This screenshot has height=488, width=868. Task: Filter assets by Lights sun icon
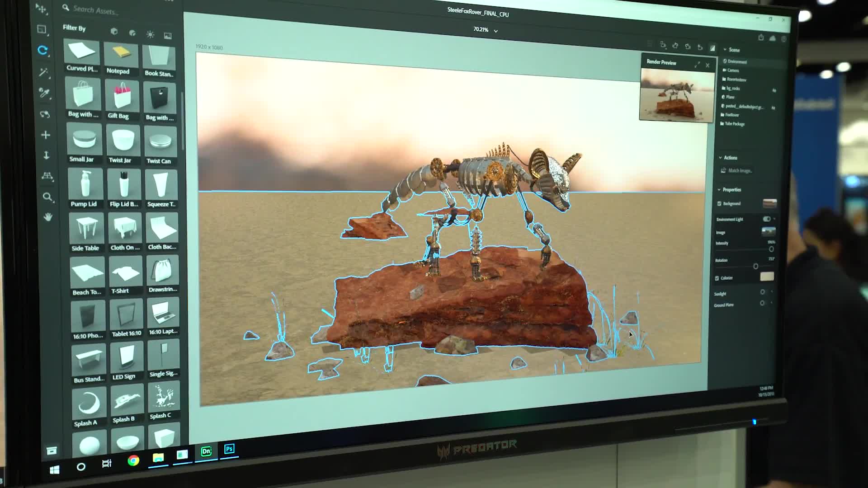coord(150,34)
